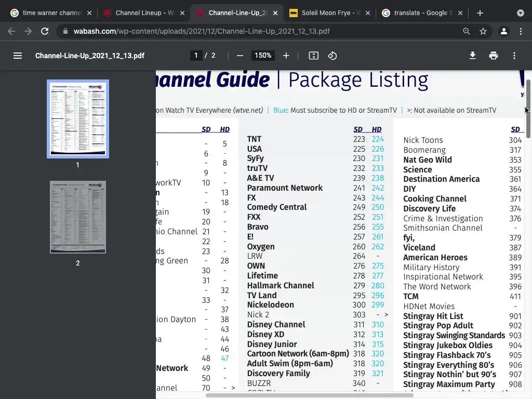Download the PDF file
Viewport: 532px width, 399px height.
(473, 56)
